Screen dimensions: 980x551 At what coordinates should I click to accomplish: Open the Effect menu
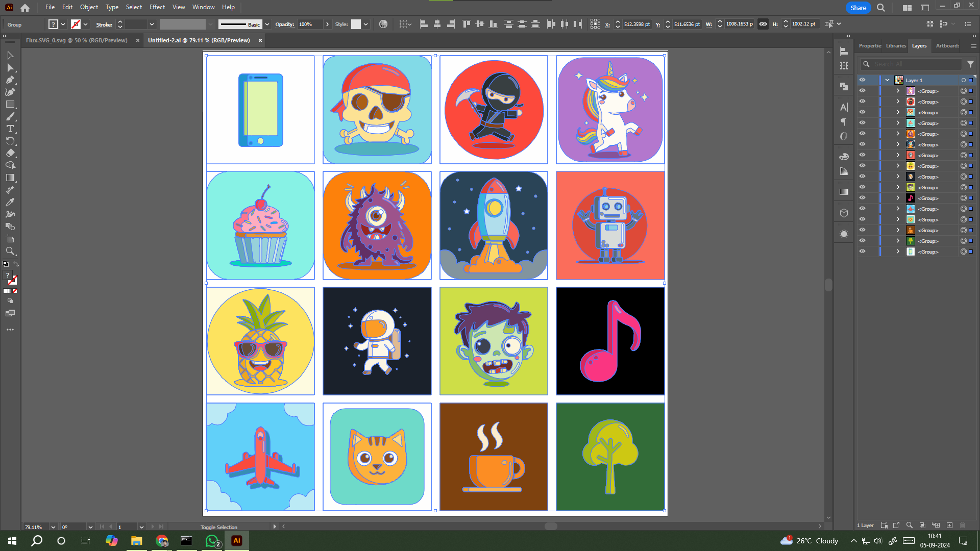pyautogui.click(x=157, y=7)
